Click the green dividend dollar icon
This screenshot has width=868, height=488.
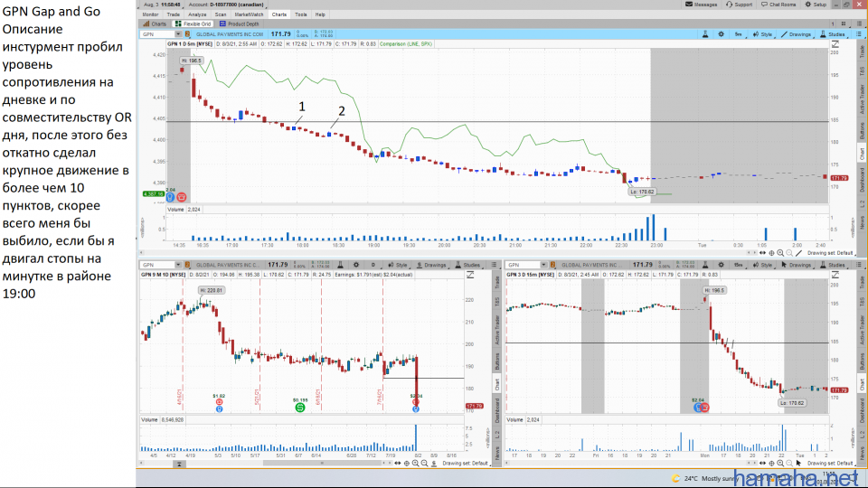click(300, 408)
